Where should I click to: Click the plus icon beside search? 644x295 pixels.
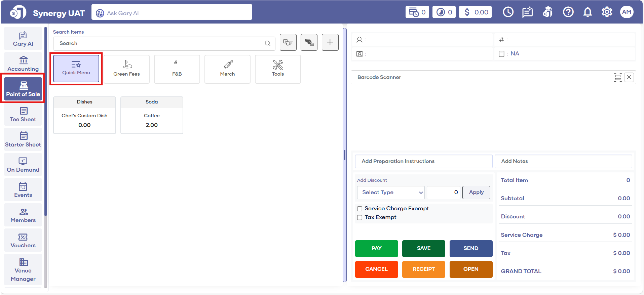click(x=330, y=42)
